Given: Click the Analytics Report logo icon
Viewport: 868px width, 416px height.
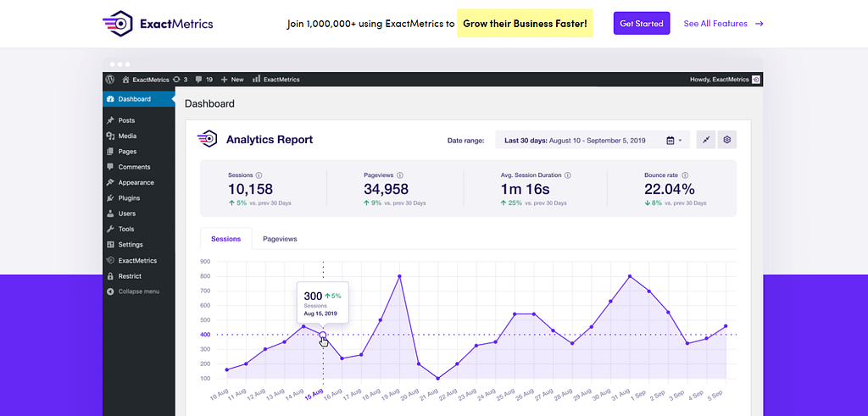Looking at the screenshot, I should click(x=207, y=139).
